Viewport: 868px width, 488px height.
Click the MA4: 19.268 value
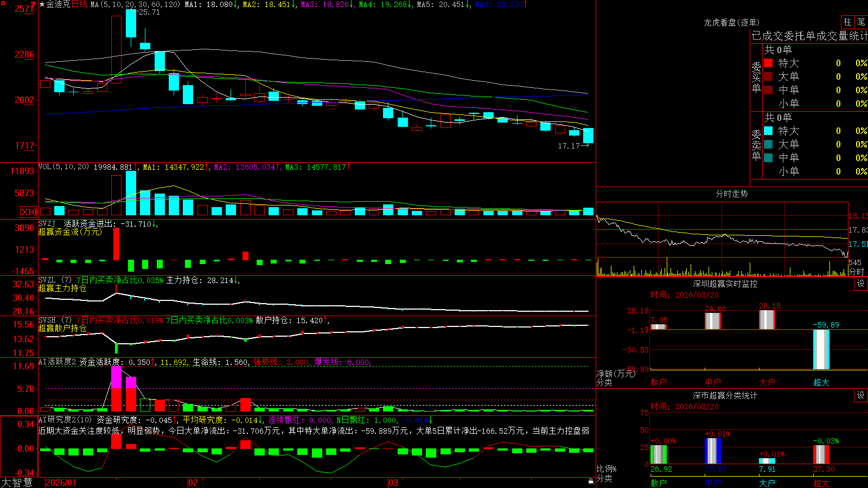(x=385, y=4)
